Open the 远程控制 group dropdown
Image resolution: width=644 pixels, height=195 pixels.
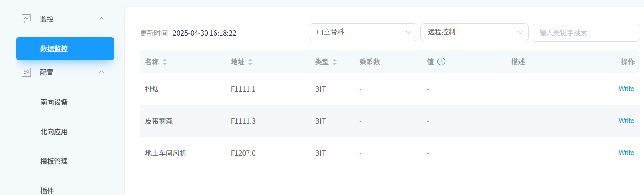point(474,32)
